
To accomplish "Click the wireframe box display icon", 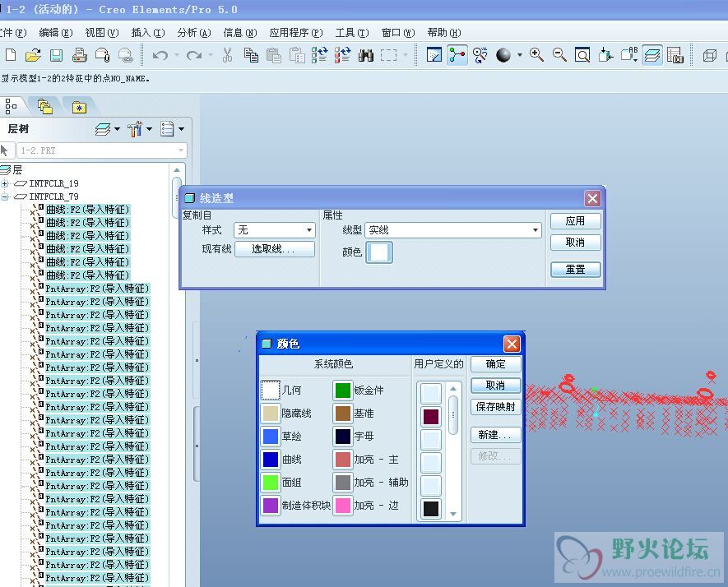I will tap(709, 56).
